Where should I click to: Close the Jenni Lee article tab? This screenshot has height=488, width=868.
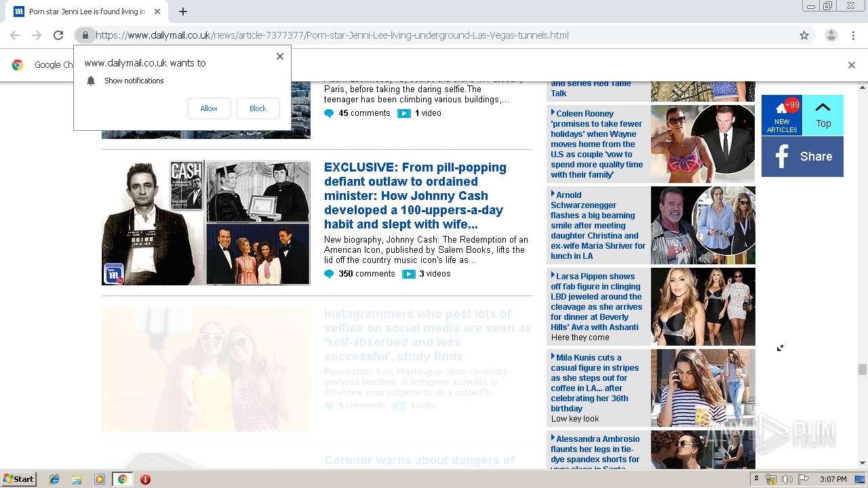click(157, 12)
